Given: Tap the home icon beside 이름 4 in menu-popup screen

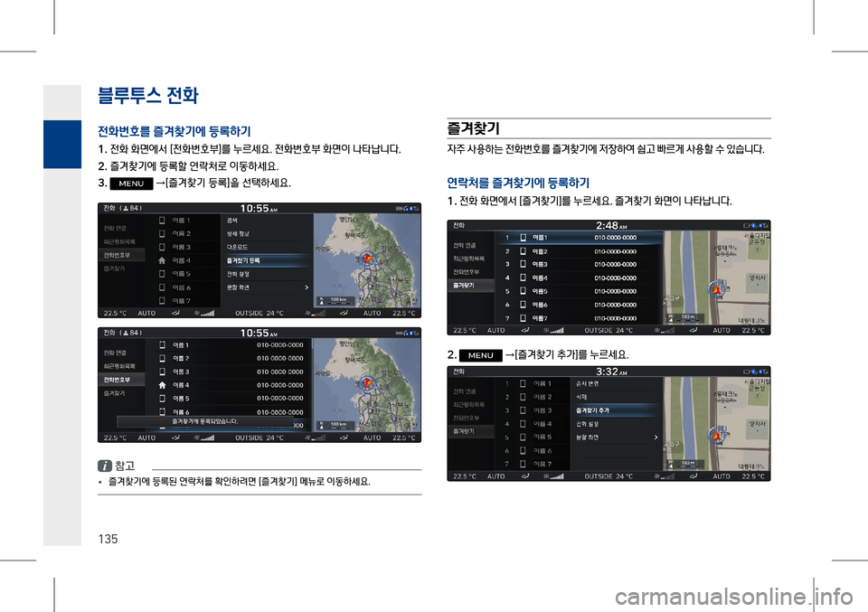Looking at the screenshot, I should pyautogui.click(x=162, y=260).
